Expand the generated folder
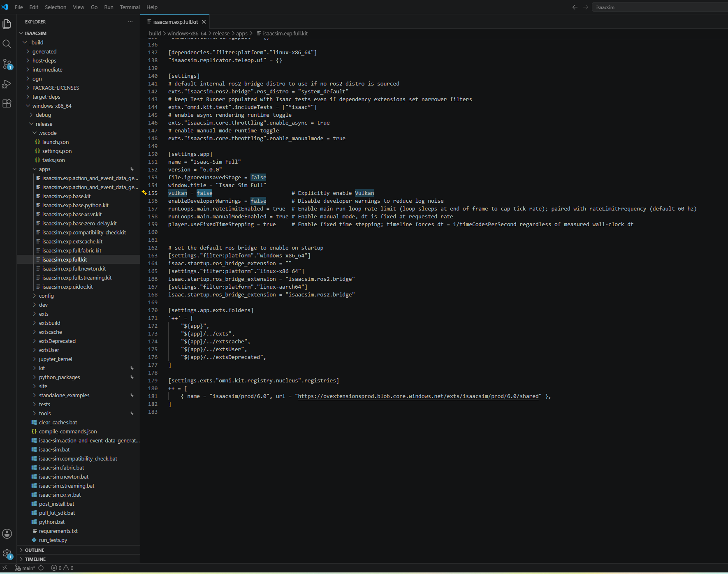Screen dimensions: 728x574 pos(44,51)
